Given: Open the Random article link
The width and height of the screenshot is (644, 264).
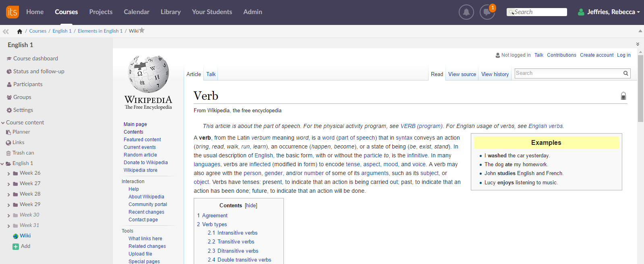Looking at the screenshot, I should point(140,155).
